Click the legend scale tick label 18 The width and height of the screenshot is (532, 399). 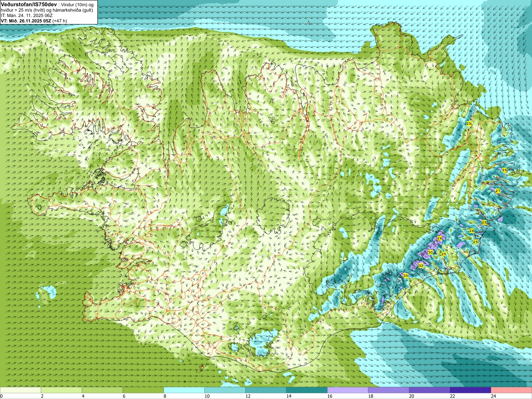point(371,396)
